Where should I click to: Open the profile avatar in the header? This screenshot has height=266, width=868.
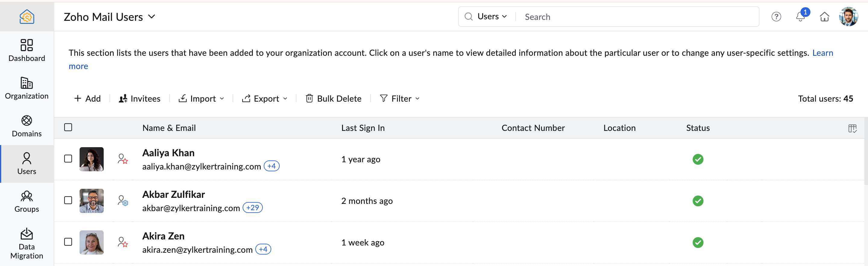[848, 17]
